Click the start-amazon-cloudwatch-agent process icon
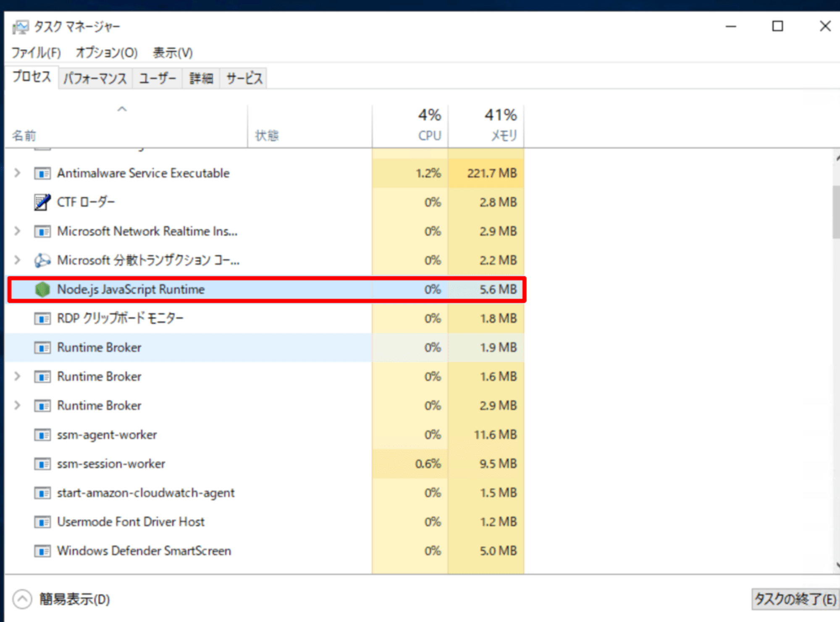The image size is (840, 622). coord(42,493)
